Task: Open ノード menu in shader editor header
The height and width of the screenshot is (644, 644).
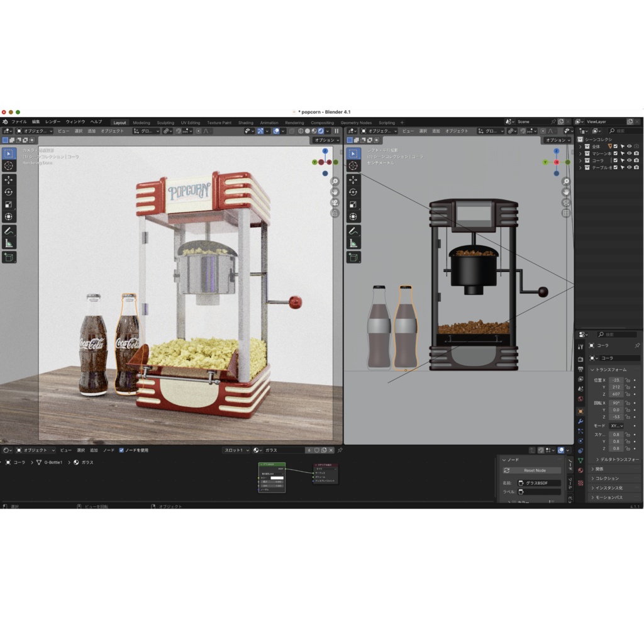Action: [x=109, y=450]
